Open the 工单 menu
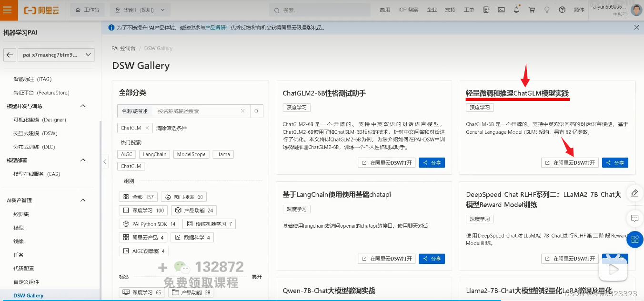Viewport: 644px width, 301px height. 469,10
